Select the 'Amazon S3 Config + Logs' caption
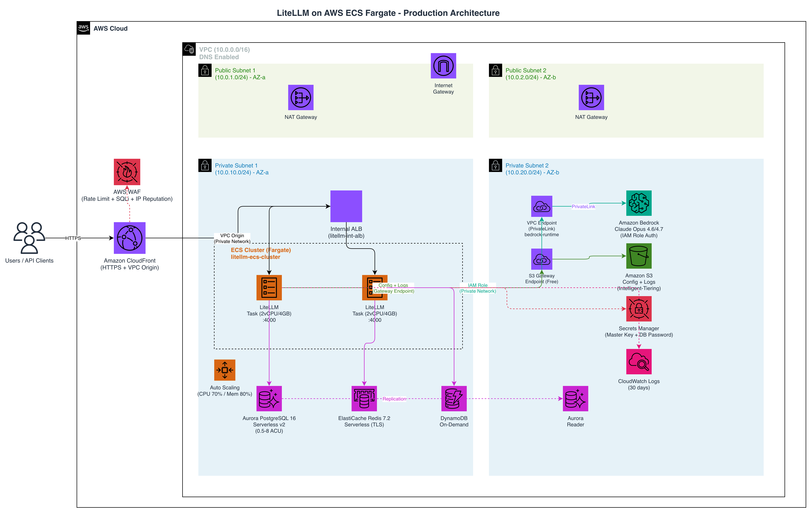Image resolution: width=812 pixels, height=513 pixels. 639,282
